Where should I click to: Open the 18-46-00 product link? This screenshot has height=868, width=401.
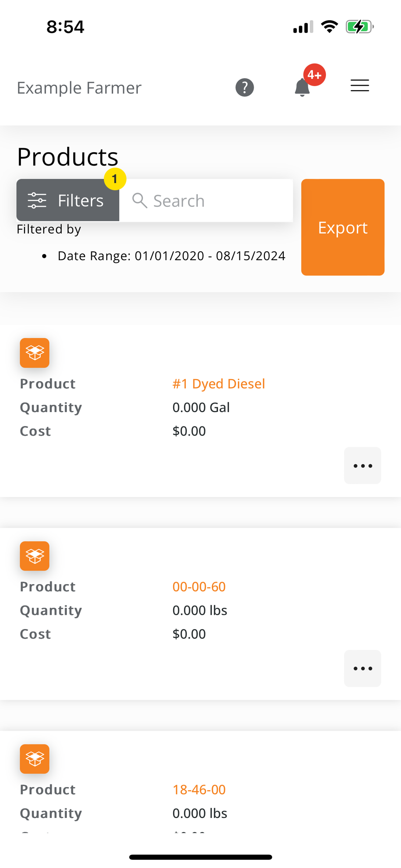point(199,790)
